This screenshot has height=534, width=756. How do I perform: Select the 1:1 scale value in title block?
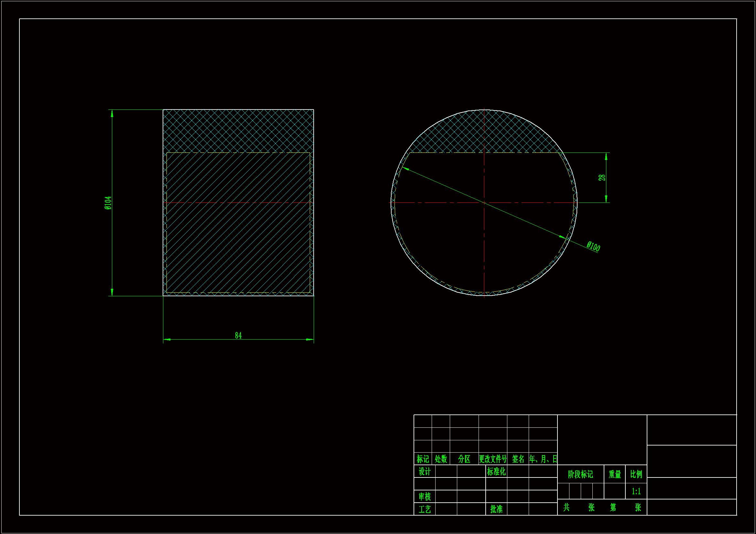click(636, 491)
